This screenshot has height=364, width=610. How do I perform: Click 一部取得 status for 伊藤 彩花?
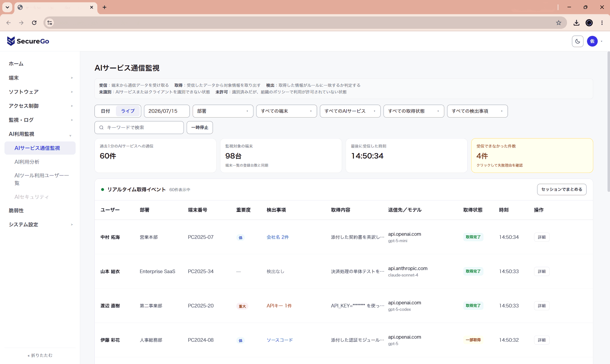pos(473,340)
